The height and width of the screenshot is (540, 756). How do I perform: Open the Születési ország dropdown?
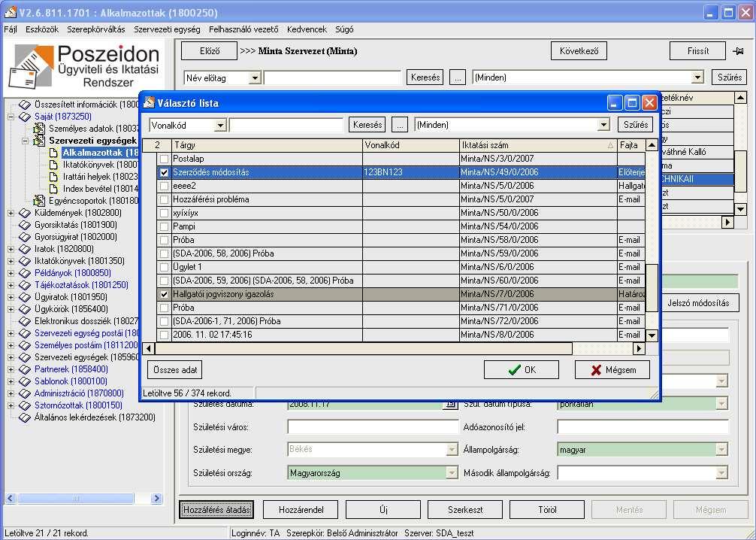[x=452, y=473]
